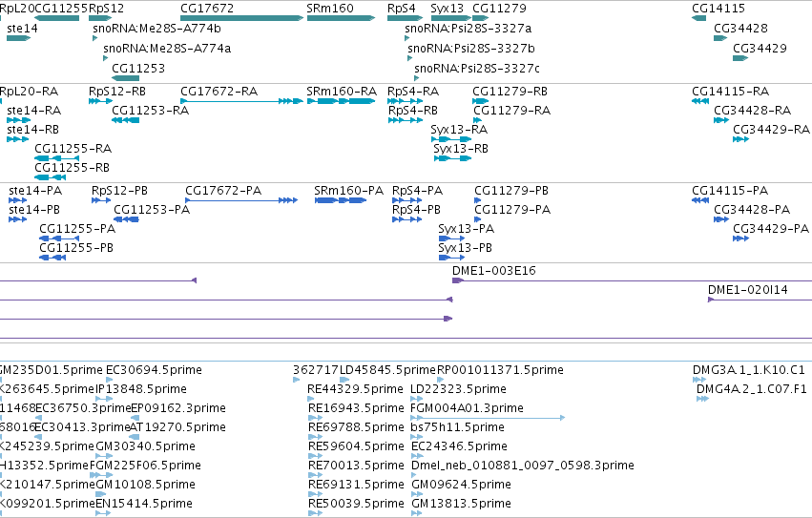
Task: Select the CG17672-PA protein line
Action: [241, 200]
